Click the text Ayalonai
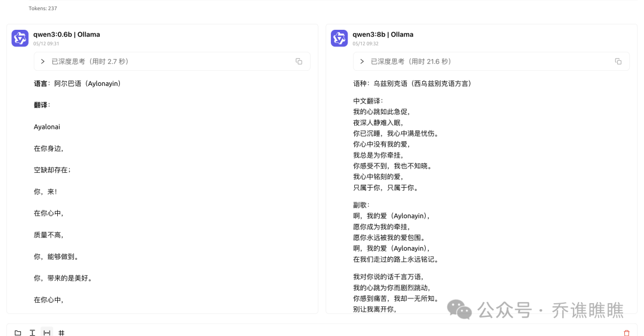 pyautogui.click(x=47, y=127)
